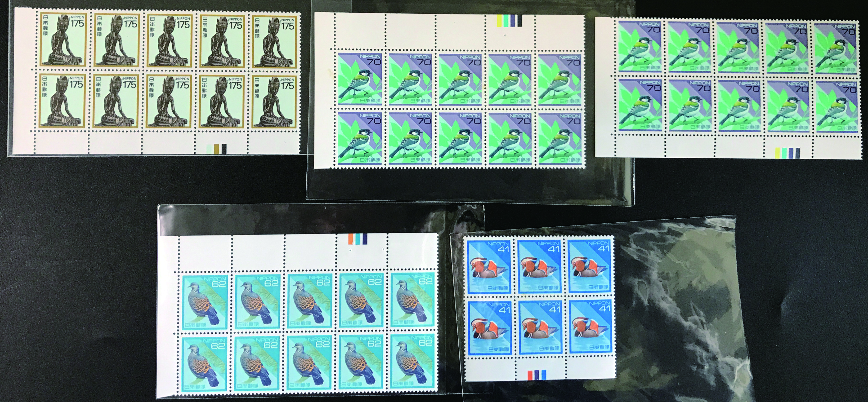Image resolution: width=868 pixels, height=402 pixels.
Task: Click color bars below the 41 yen duck stamps
Action: coord(537,375)
